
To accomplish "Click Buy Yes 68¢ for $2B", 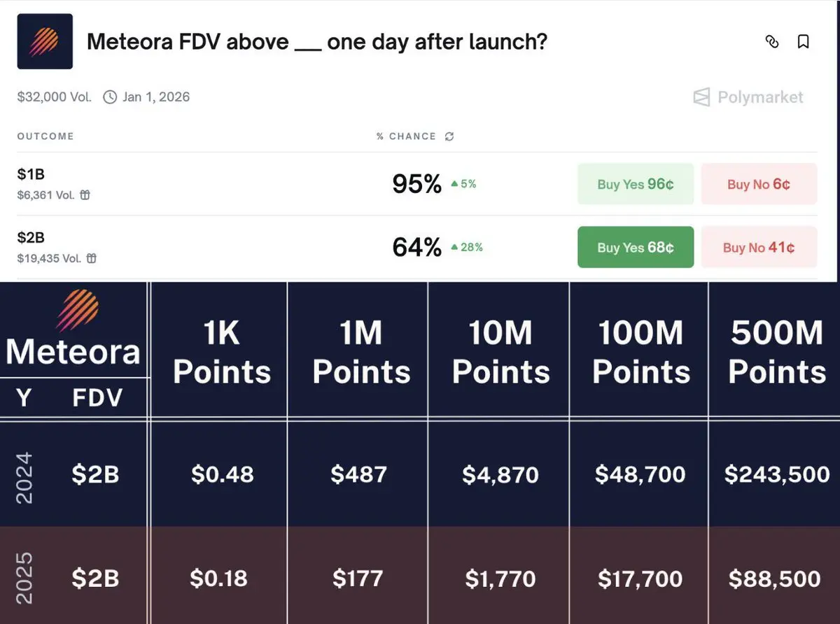I will pyautogui.click(x=635, y=247).
